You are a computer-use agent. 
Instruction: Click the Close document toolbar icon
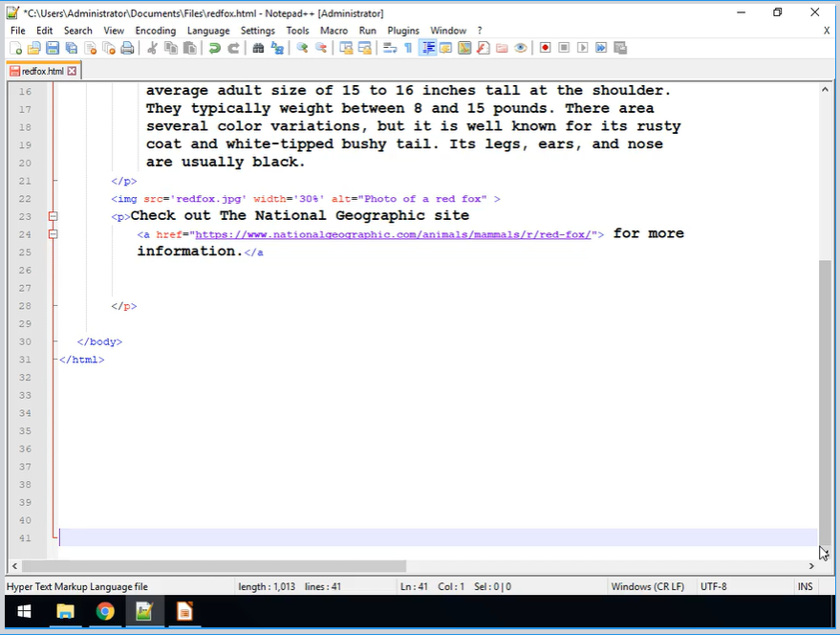pyautogui.click(x=91, y=48)
